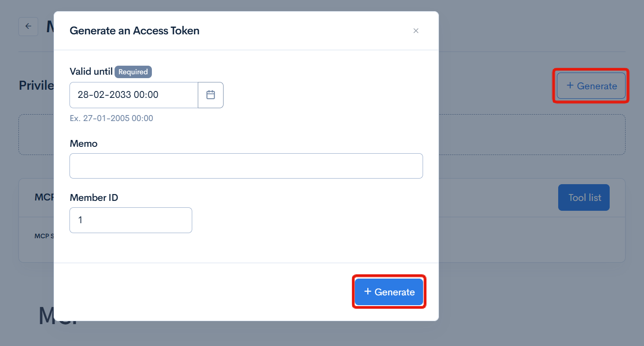Dismiss the dialog with the X icon
644x346 pixels.
click(416, 30)
